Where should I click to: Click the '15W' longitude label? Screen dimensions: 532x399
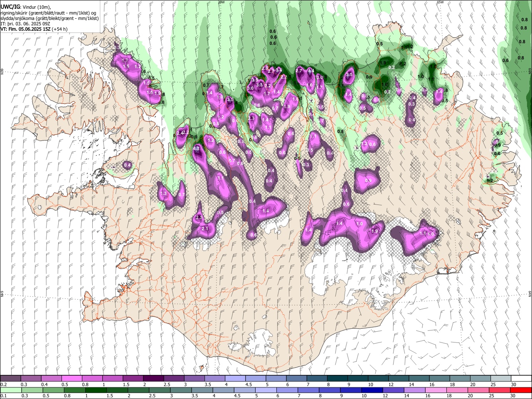441,2
